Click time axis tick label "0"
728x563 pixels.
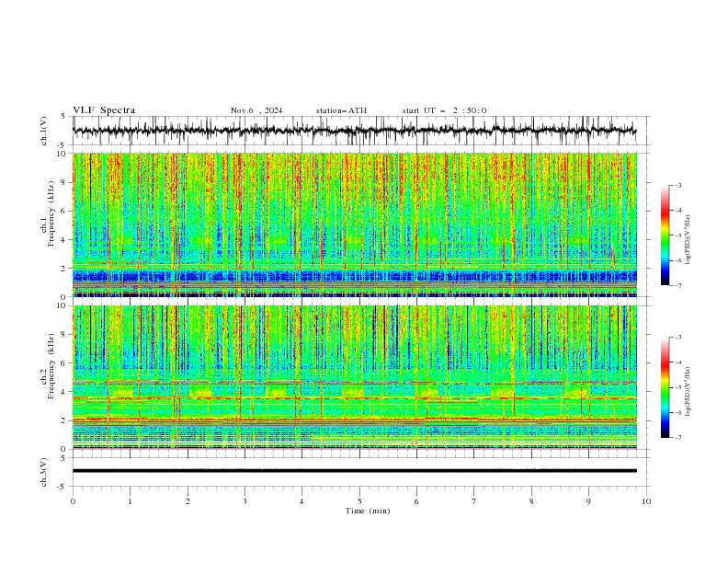[x=73, y=501]
